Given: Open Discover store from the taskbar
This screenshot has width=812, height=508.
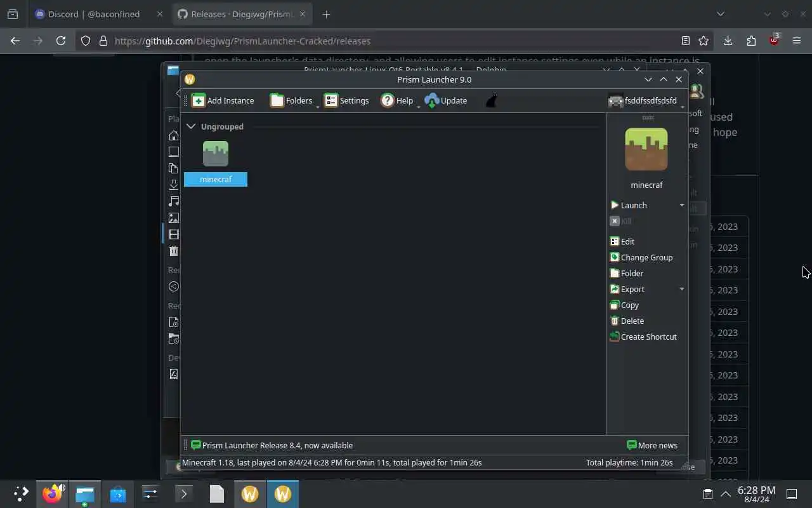Looking at the screenshot, I should (117, 493).
